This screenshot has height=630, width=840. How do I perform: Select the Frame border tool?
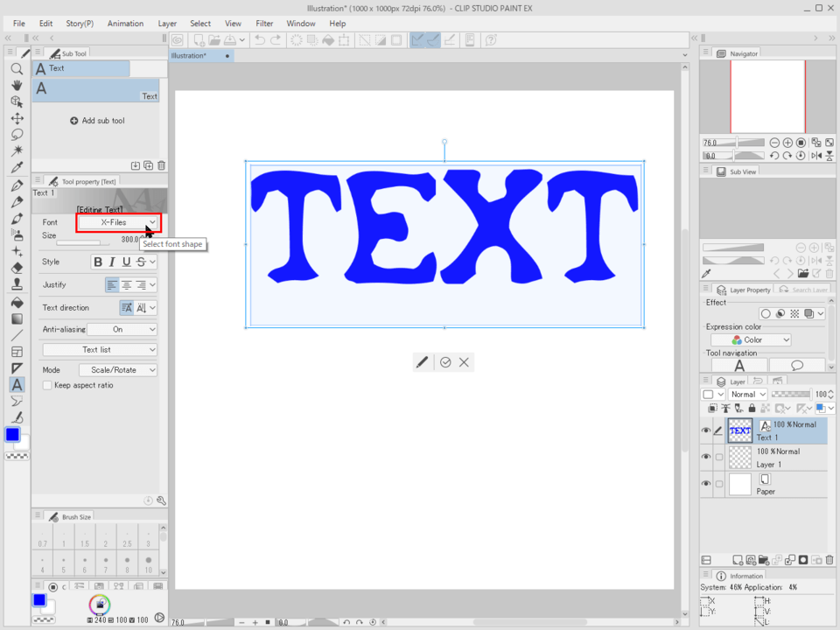pos(17,352)
